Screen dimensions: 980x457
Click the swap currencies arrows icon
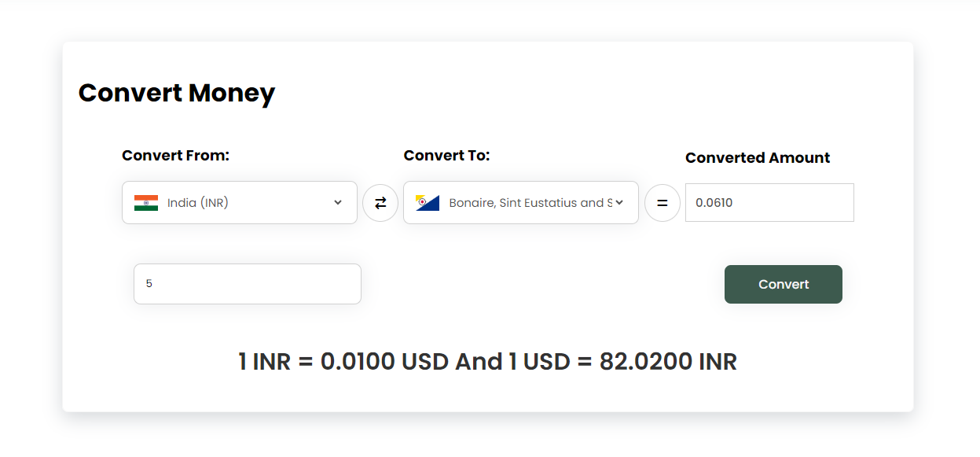click(x=380, y=203)
